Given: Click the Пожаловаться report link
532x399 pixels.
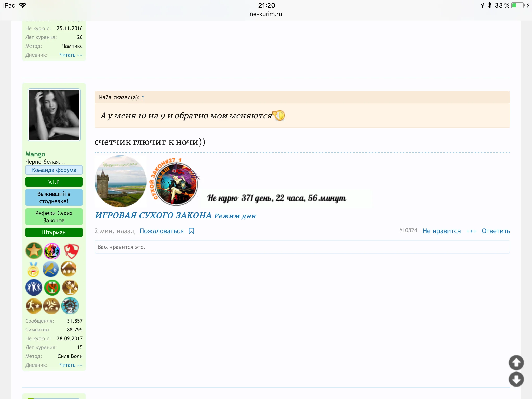Looking at the screenshot, I should [x=162, y=231].
